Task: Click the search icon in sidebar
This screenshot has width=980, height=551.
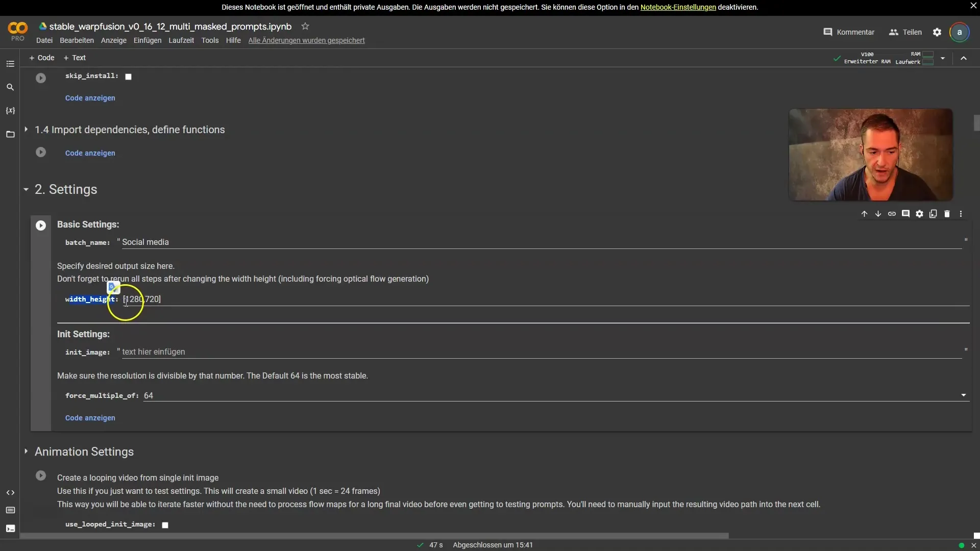Action: pyautogui.click(x=9, y=86)
